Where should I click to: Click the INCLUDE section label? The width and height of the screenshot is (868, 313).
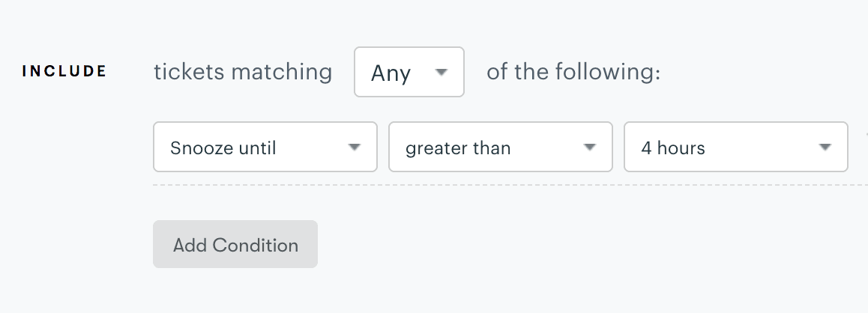tap(64, 72)
